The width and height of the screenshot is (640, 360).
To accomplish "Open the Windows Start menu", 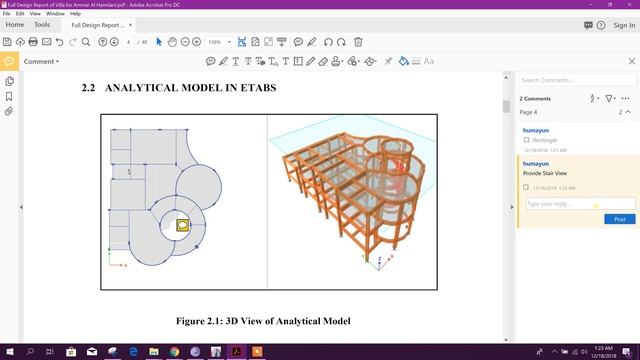I will click(9, 351).
